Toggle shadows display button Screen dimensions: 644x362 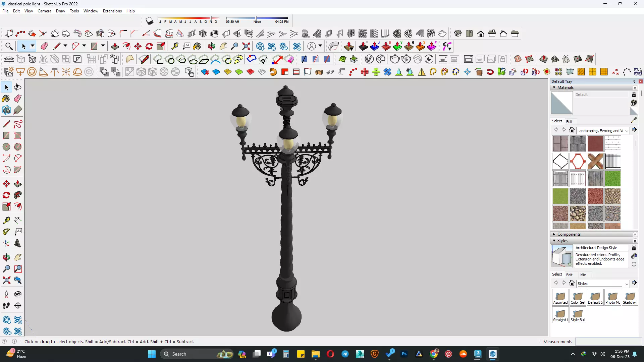[x=149, y=21]
